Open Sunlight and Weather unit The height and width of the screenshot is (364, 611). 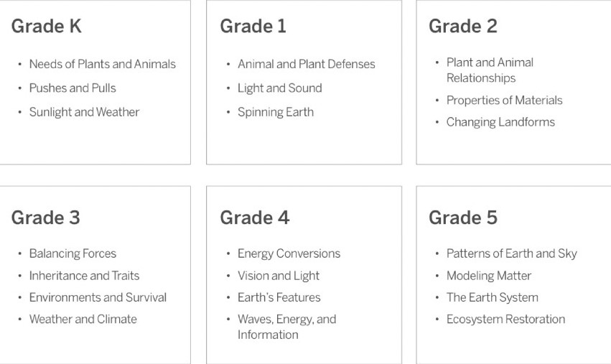[x=84, y=112]
